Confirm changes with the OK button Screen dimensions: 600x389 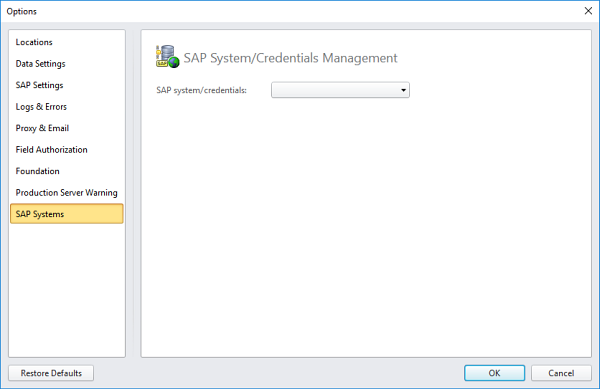coord(494,373)
